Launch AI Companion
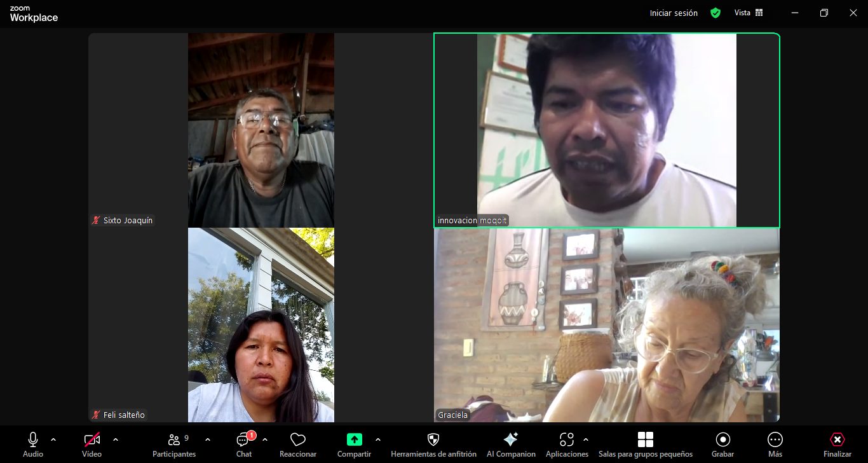 pos(510,440)
